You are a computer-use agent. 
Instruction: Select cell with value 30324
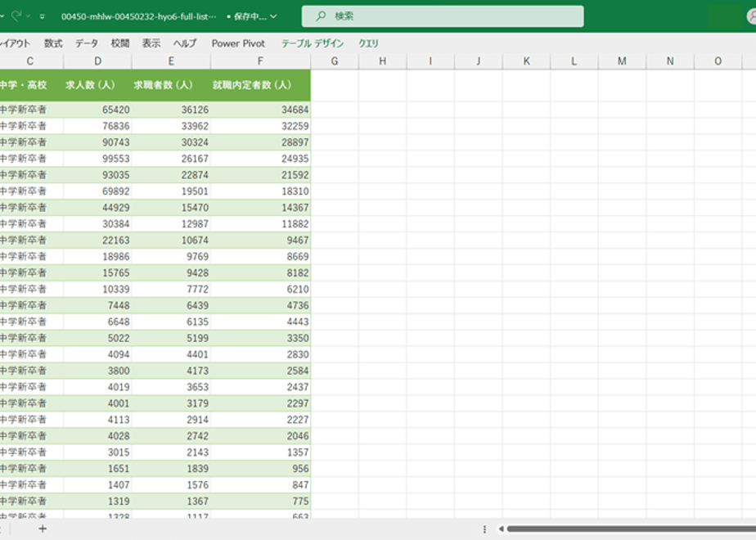[171, 142]
